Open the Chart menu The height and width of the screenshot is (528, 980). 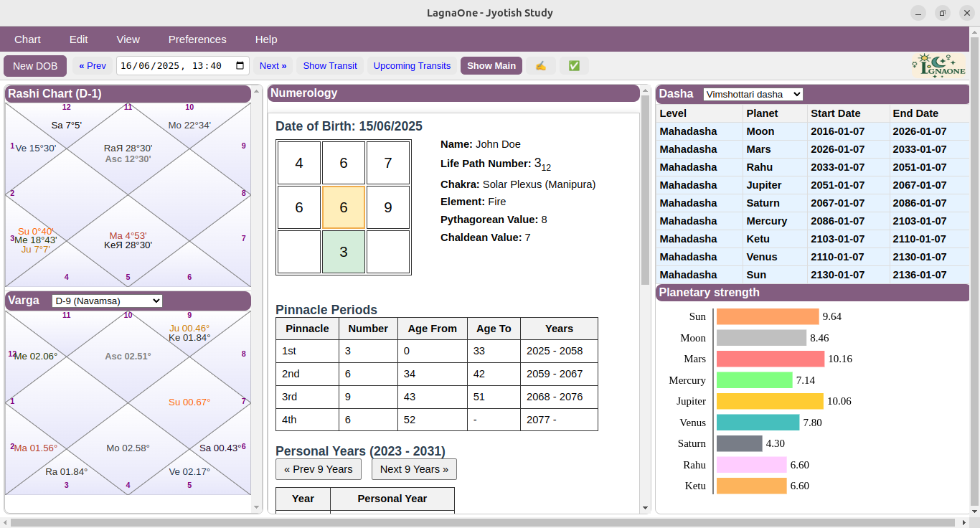[x=28, y=39]
